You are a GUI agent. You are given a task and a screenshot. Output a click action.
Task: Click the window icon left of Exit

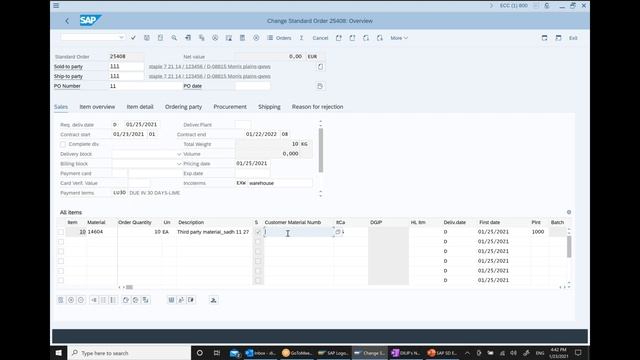(x=558, y=38)
